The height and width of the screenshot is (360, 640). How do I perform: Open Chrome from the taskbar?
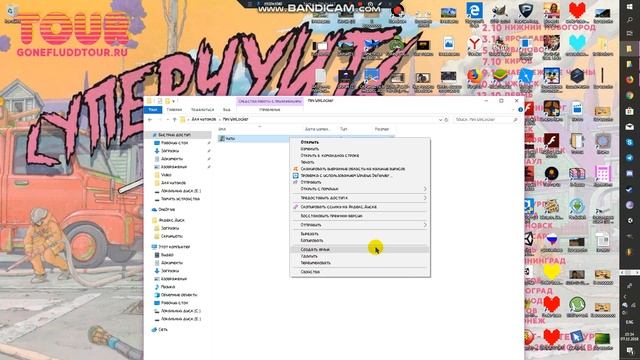tap(629, 96)
